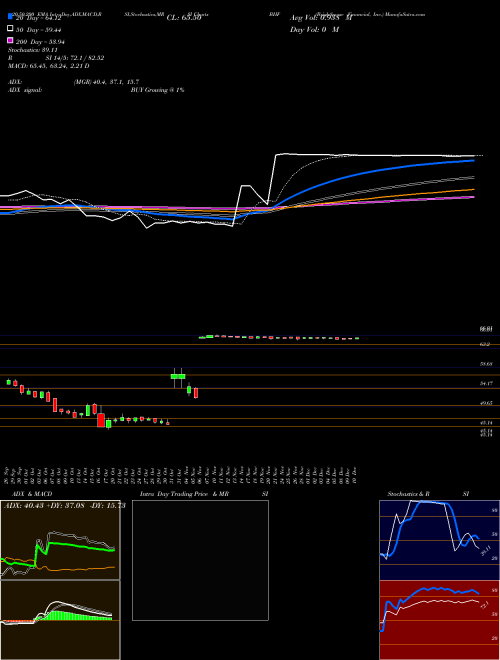Click the blue-background Stochastics chart
The image size is (500, 660).
439,540
